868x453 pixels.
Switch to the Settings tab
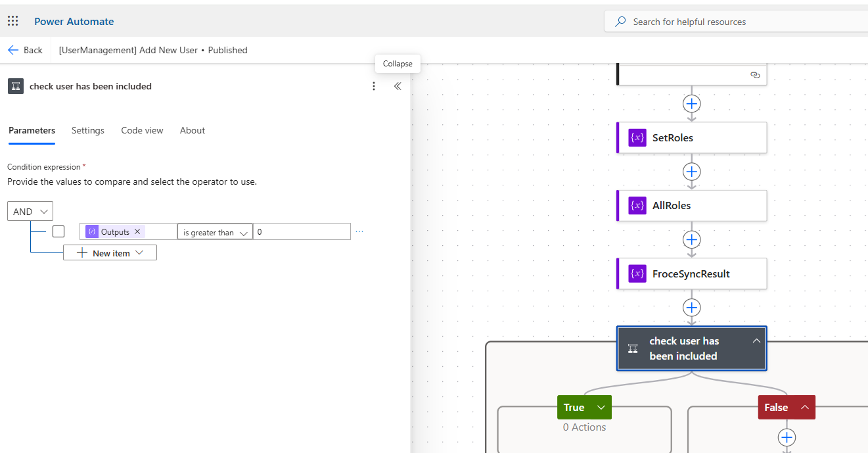coord(88,130)
